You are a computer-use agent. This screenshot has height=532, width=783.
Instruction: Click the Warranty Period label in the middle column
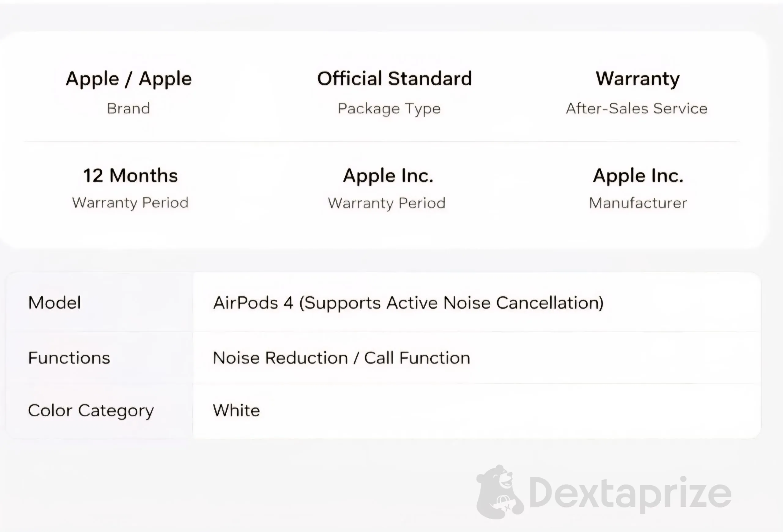point(387,203)
